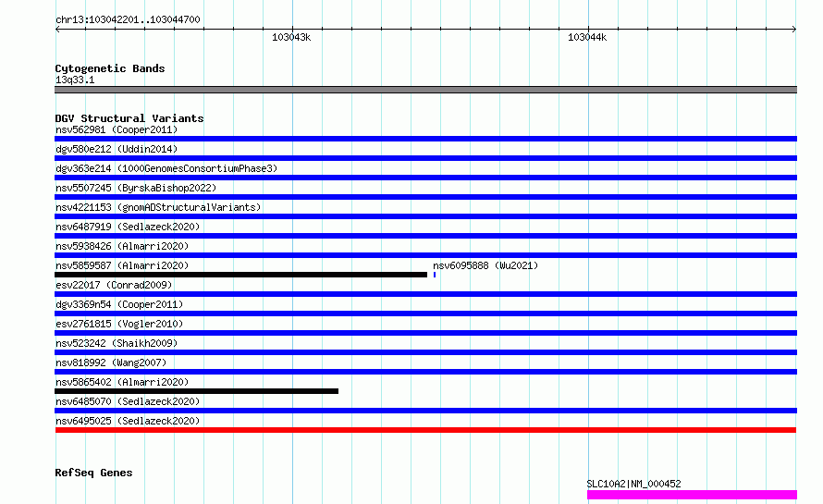Image resolution: width=823 pixels, height=504 pixels.
Task: Click the nsv562981 (Cooper2011) label
Action: 117,129
